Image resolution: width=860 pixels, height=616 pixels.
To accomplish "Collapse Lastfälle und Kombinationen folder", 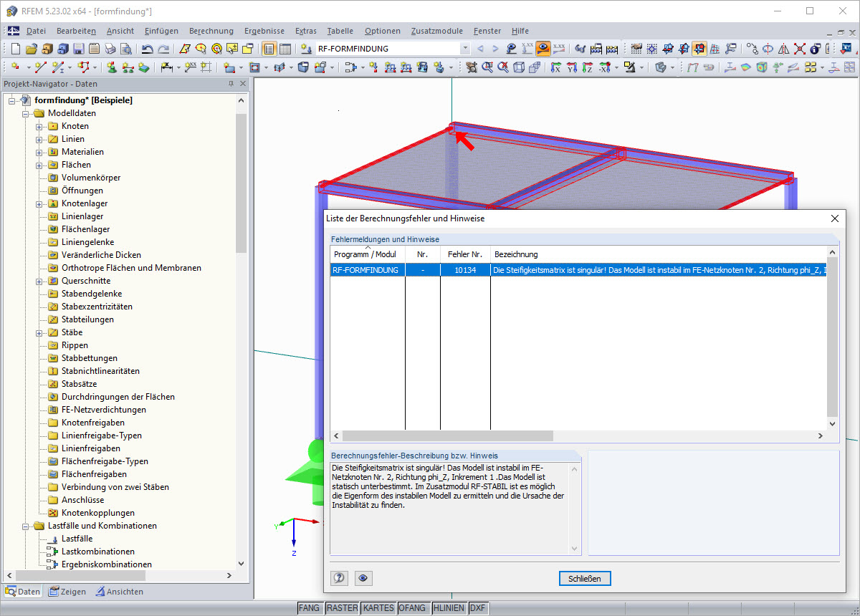I will (27, 526).
